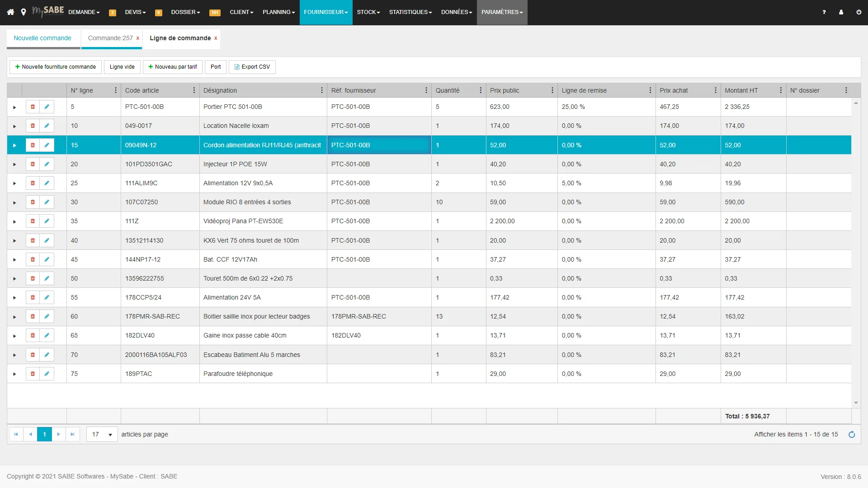
Task: Open the STATISTIQUES menu
Action: click(x=410, y=12)
